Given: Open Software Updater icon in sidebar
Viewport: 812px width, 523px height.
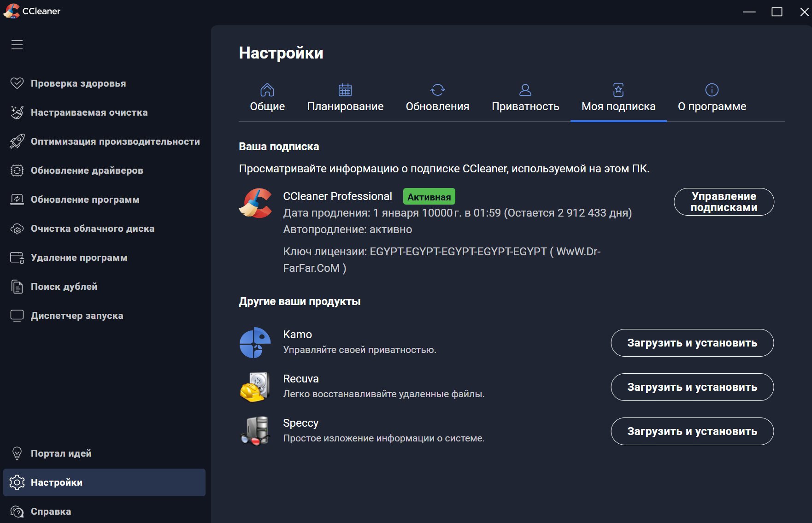Looking at the screenshot, I should click(x=17, y=200).
